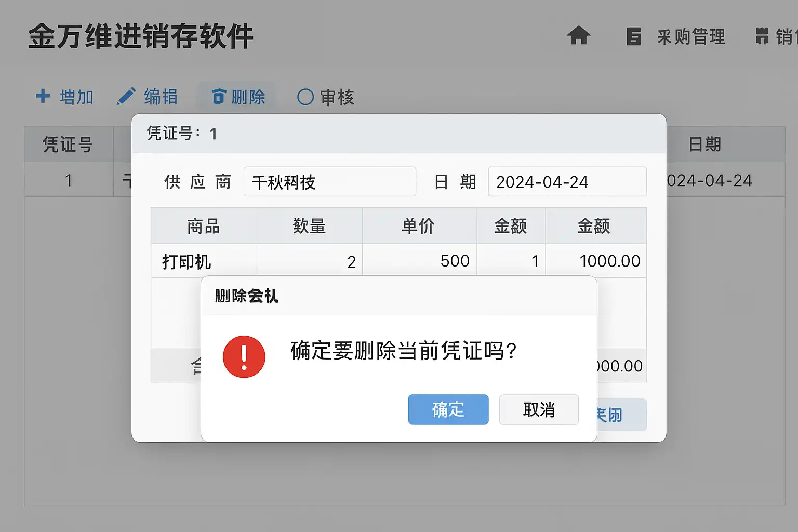
Task: Confirm deletion with the 确定 button
Action: (448, 409)
